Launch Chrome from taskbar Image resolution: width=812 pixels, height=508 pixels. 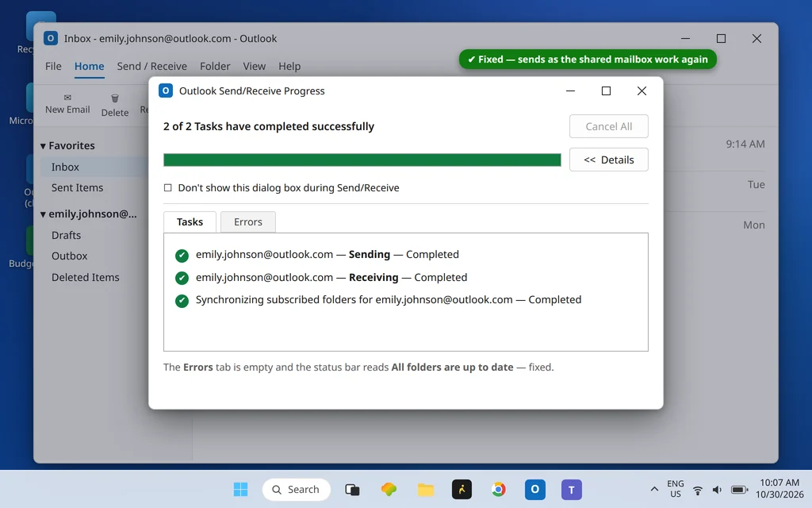tap(499, 489)
